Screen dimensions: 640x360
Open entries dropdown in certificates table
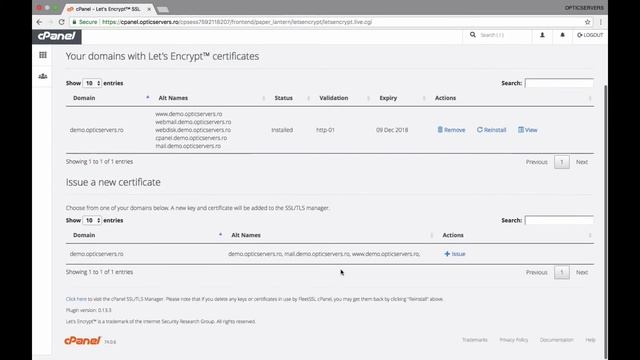pyautogui.click(x=92, y=83)
